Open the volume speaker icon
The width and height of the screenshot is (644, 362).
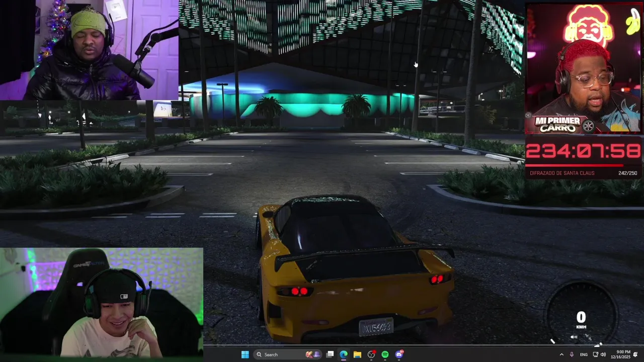(x=603, y=354)
